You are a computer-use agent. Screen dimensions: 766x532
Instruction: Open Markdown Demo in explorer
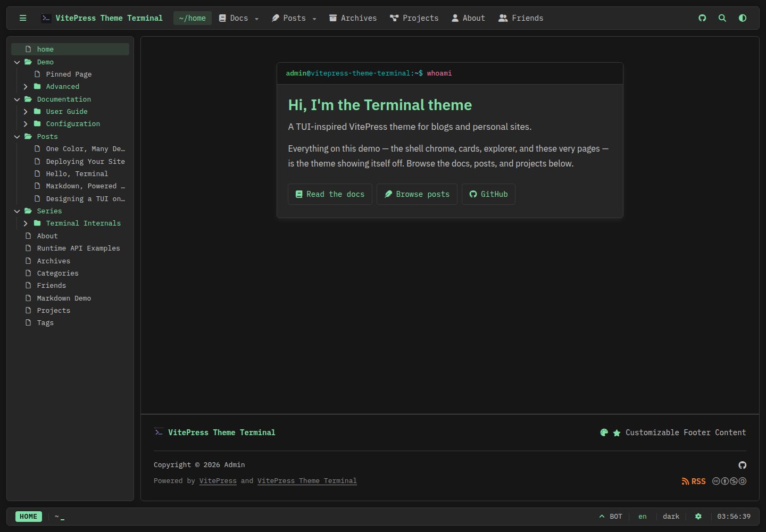click(x=70, y=298)
